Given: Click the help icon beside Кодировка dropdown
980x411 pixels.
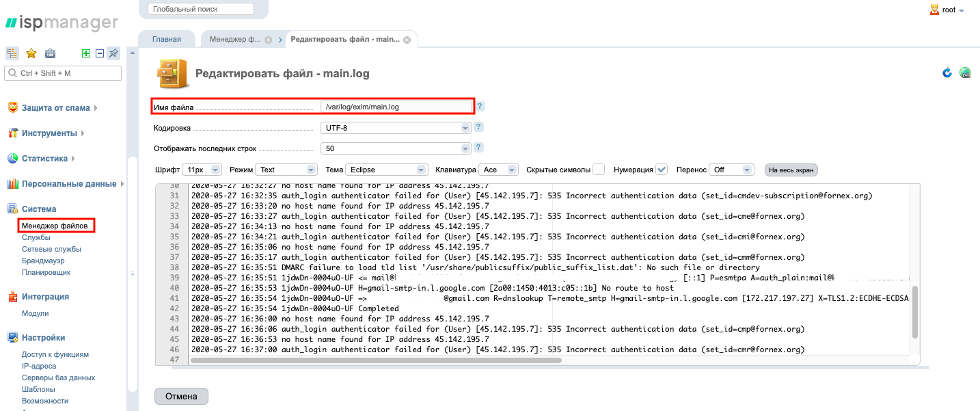Looking at the screenshot, I should (x=478, y=127).
